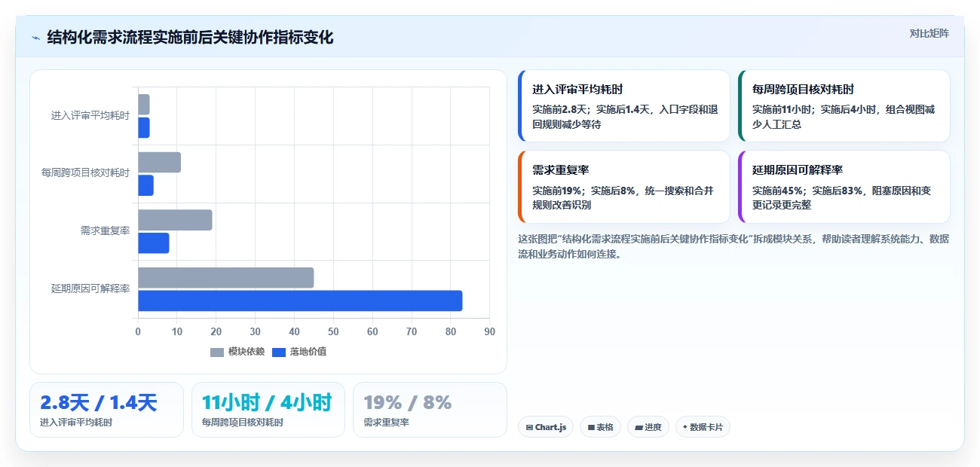Click the header title 结构化需求流程实施前后关键协作指标变化
980x467 pixels.
(190, 38)
